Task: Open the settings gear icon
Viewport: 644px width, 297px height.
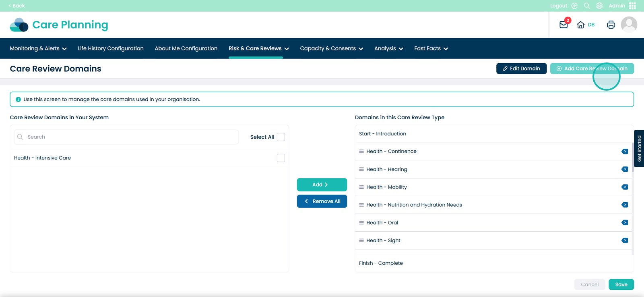Action: [x=599, y=6]
